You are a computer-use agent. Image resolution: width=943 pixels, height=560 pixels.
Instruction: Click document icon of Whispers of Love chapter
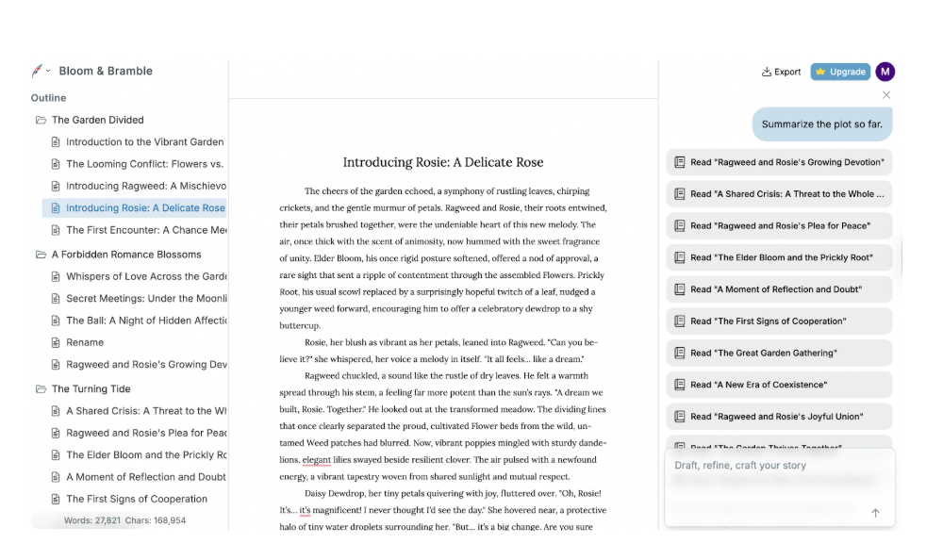tap(56, 276)
